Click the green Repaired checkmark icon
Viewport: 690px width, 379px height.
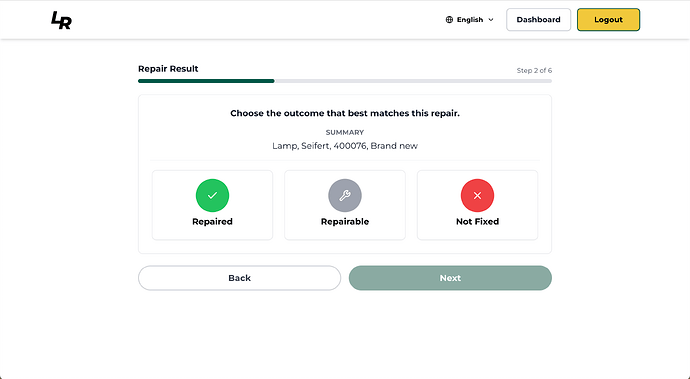tap(212, 195)
